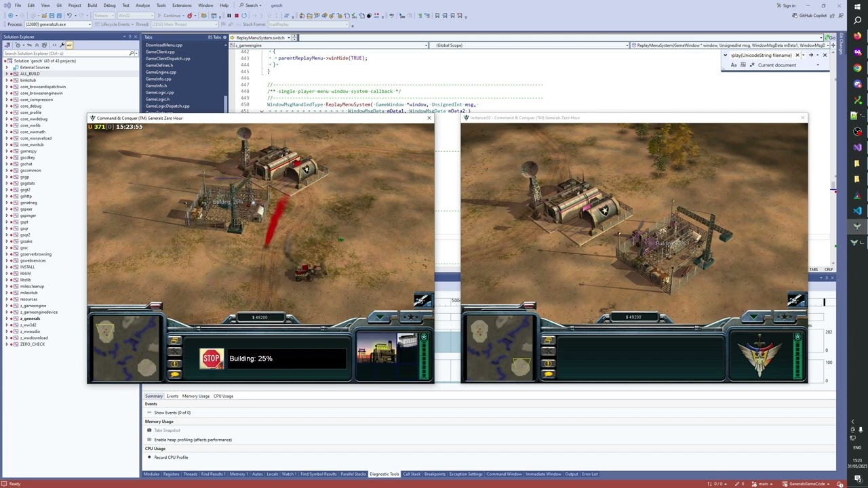This screenshot has width=868, height=488.
Task: Open the Stack Frame loadReplay dropdown
Action: (309, 24)
